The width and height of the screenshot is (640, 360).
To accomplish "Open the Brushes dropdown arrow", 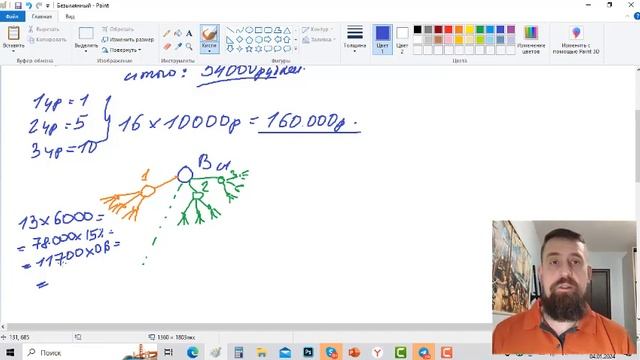I will click(x=209, y=51).
